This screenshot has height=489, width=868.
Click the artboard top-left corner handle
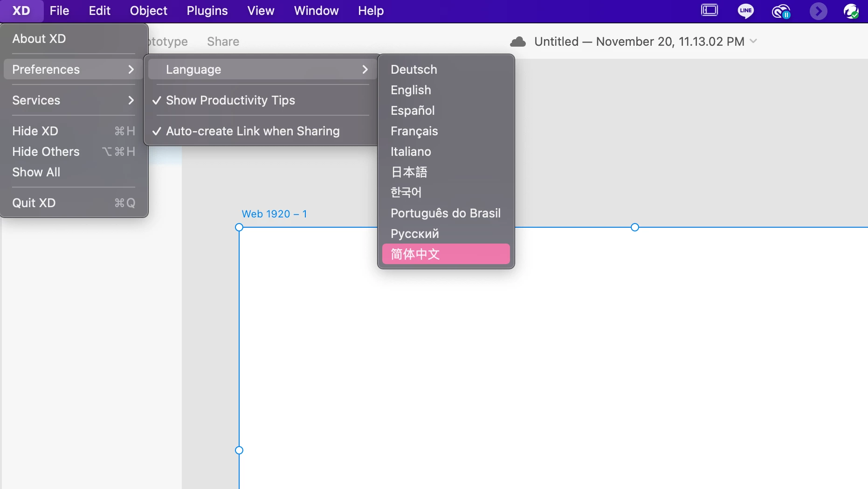(239, 227)
